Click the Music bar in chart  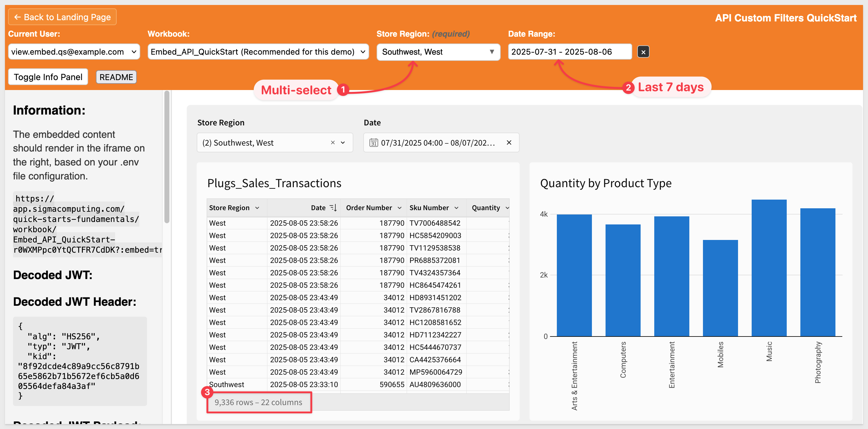point(769,268)
